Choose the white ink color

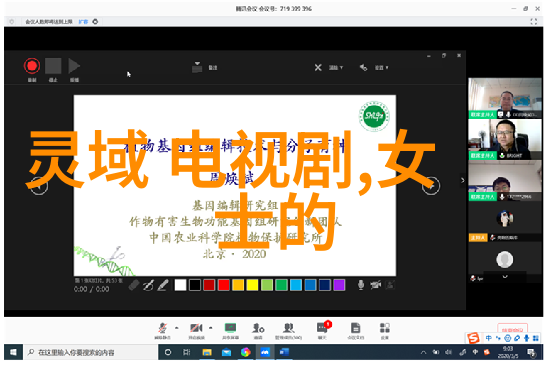(180, 285)
